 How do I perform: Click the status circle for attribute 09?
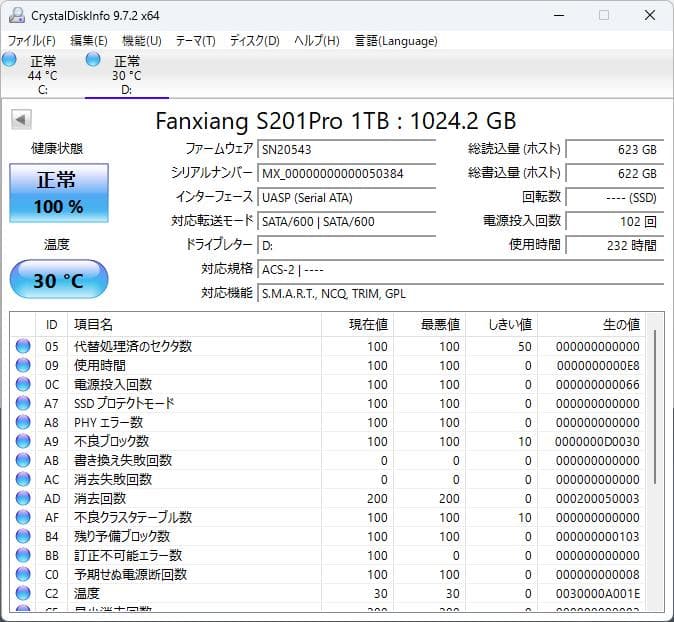pyautogui.click(x=23, y=365)
